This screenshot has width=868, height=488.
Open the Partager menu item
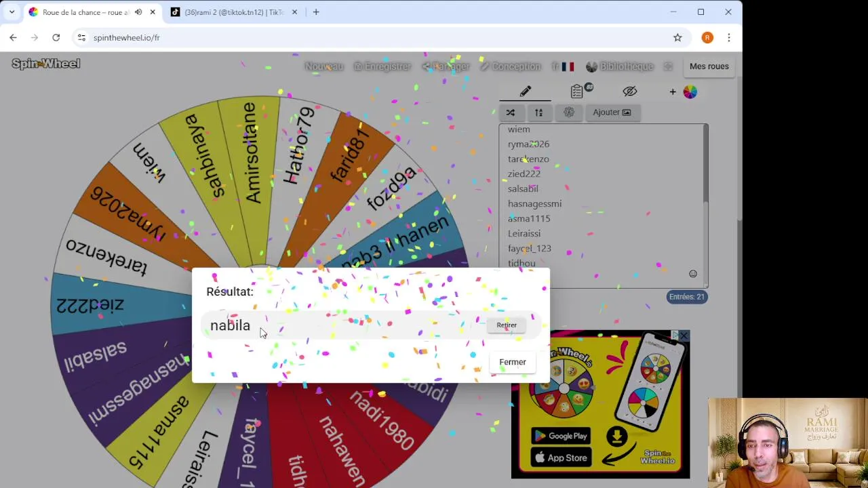point(446,66)
